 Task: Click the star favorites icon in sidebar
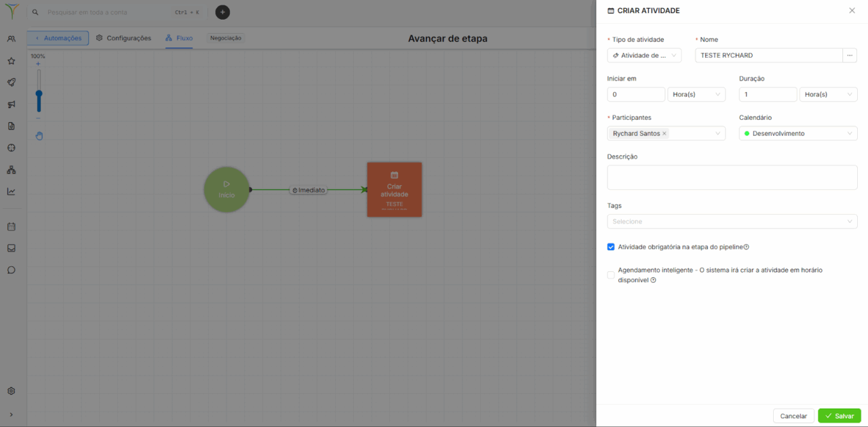[x=12, y=61]
